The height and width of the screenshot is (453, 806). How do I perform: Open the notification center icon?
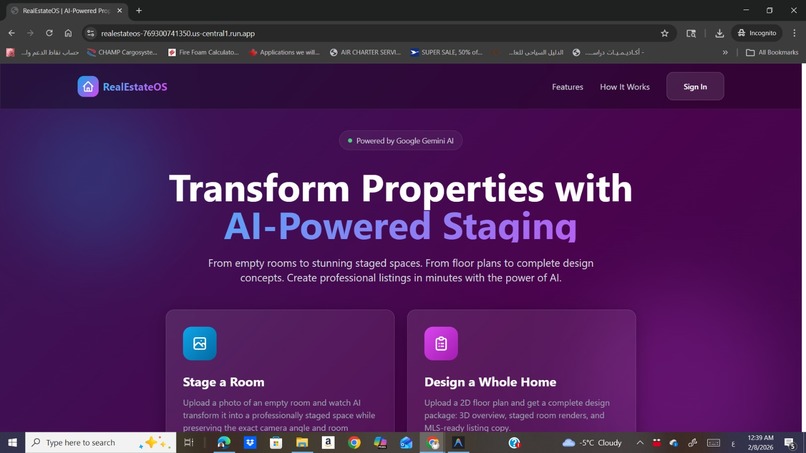(x=790, y=442)
